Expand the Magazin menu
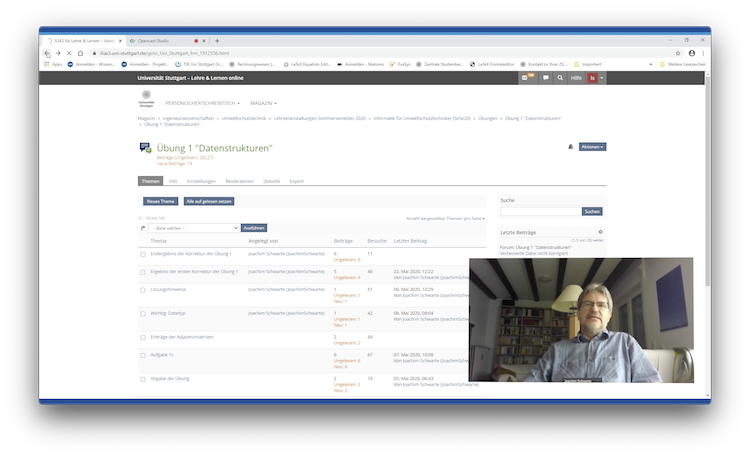750x456 pixels. [x=263, y=103]
